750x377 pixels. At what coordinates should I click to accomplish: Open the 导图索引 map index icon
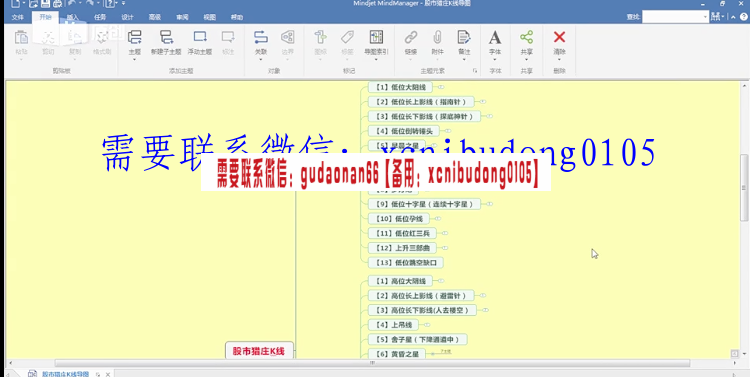pyautogui.click(x=376, y=37)
